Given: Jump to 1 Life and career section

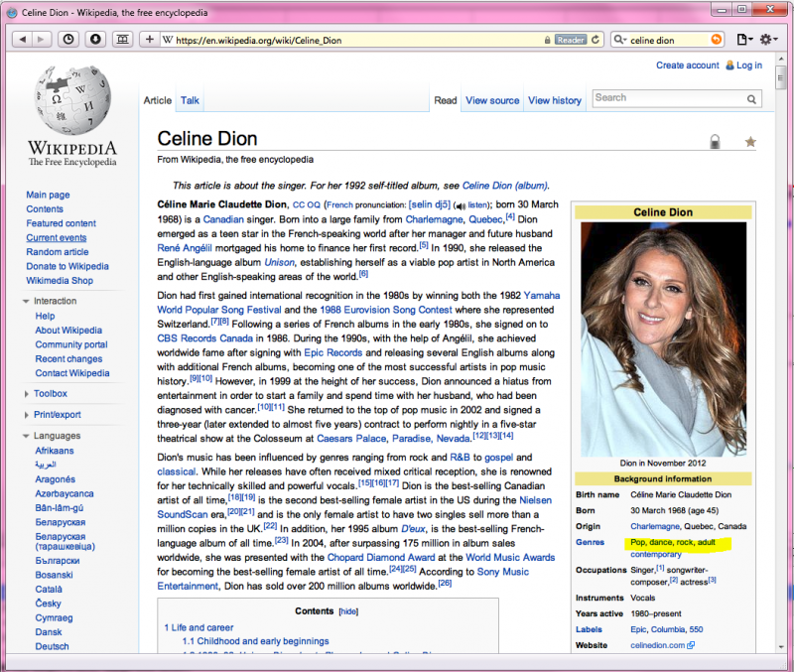Looking at the screenshot, I should coord(198,628).
